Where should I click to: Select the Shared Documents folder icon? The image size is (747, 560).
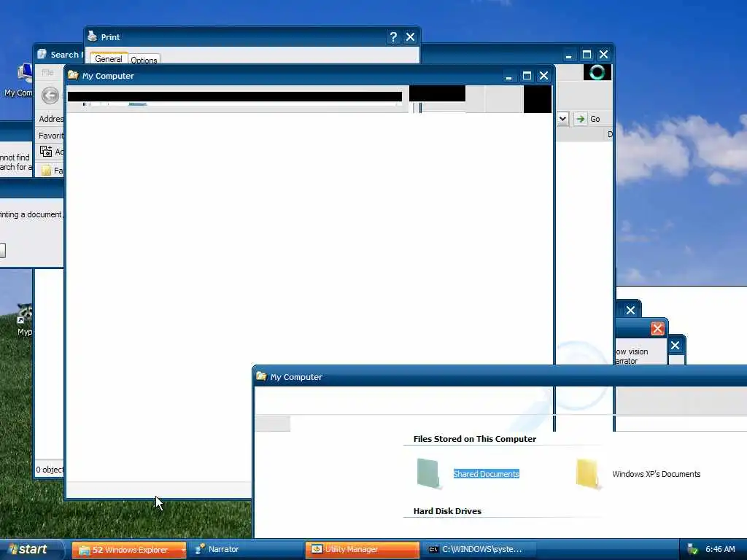click(x=427, y=473)
